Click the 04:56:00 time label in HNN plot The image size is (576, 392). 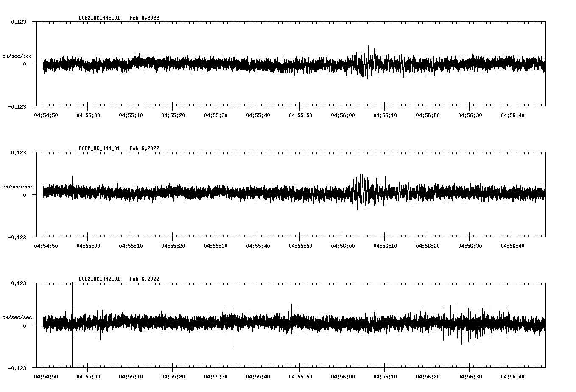343,246
